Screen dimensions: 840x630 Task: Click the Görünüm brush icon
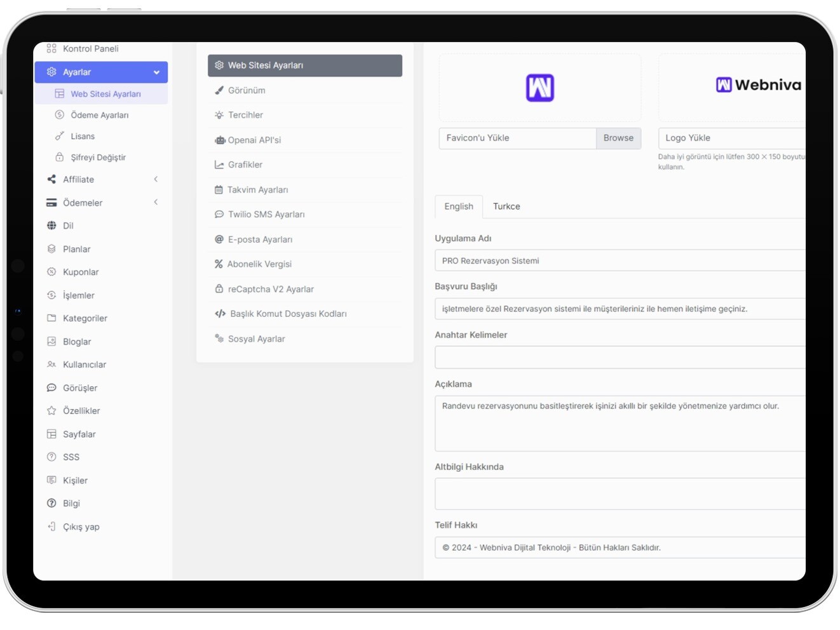coord(219,90)
